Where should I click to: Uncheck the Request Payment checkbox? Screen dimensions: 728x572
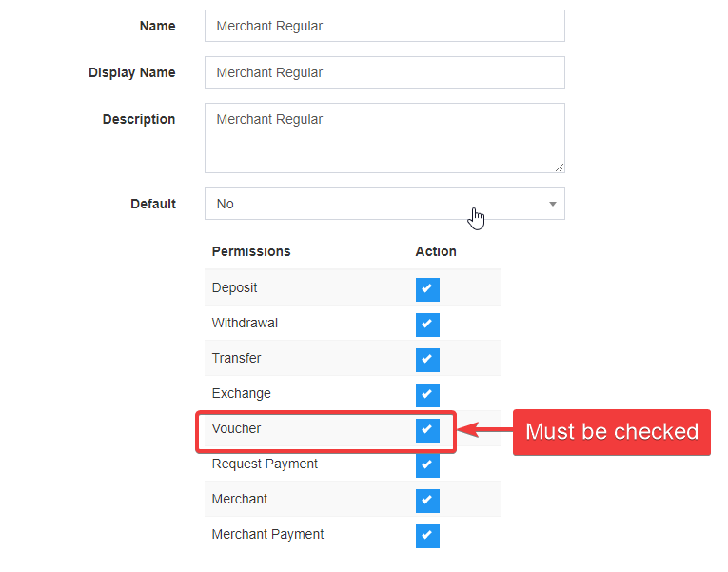(427, 465)
